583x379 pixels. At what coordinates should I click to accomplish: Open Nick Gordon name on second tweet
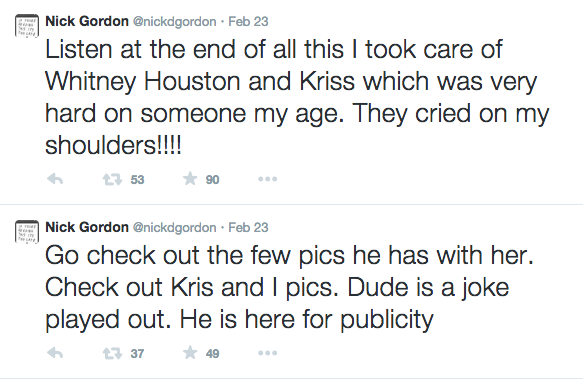tap(87, 227)
